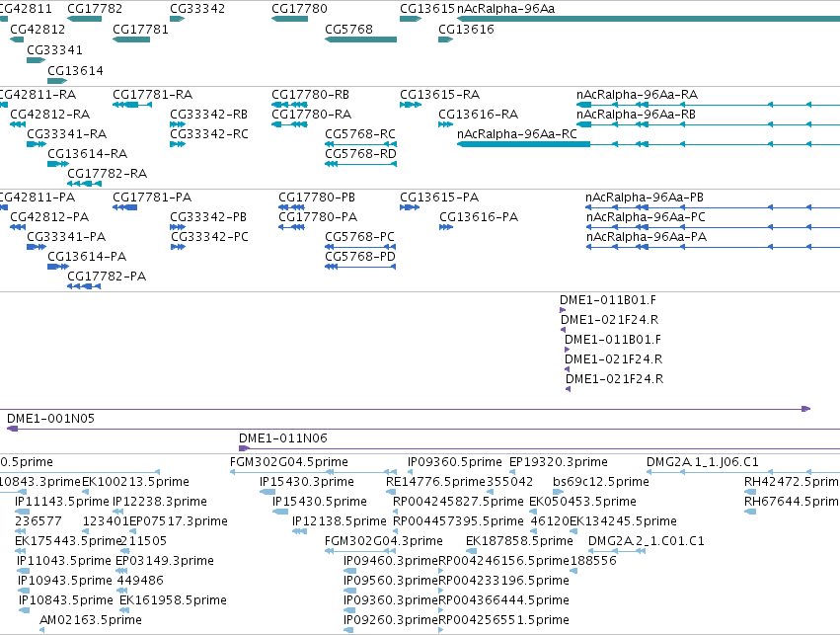Click the nAcRalpha-96Aa-RB transcript label

[636, 115]
